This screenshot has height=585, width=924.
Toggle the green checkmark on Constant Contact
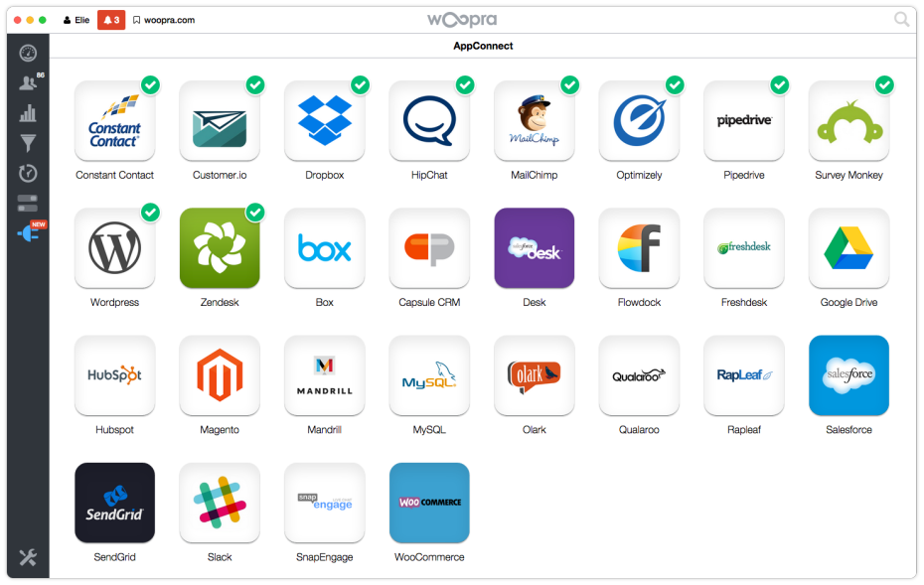pos(150,84)
